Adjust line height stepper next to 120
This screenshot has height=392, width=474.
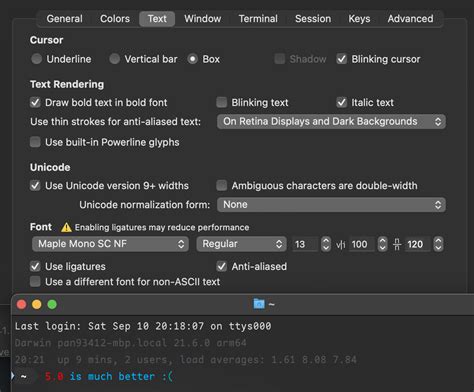pyautogui.click(x=438, y=244)
